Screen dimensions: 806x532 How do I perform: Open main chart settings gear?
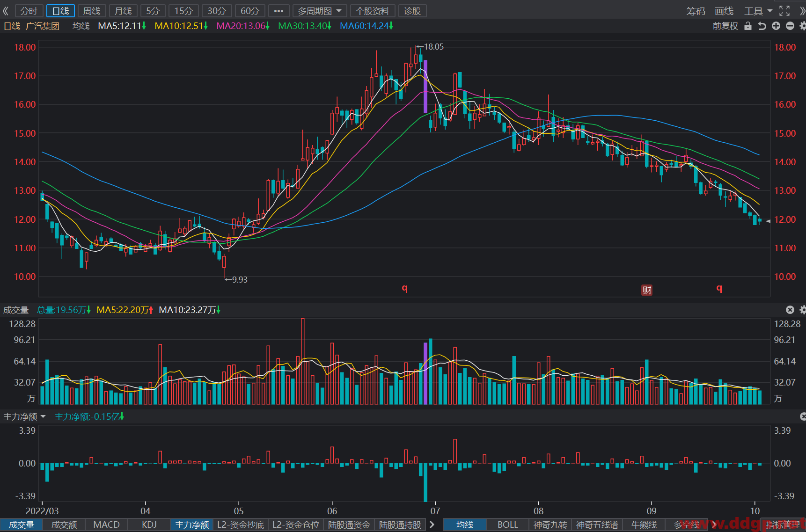[802, 26]
